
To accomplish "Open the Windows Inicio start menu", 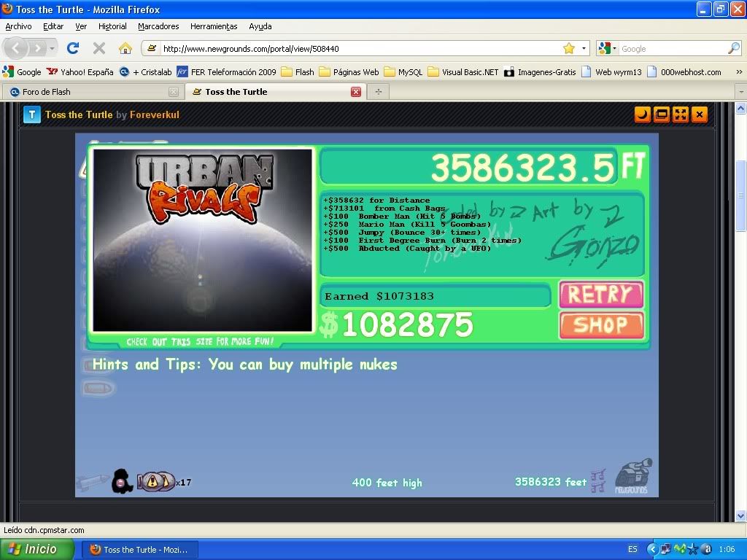I will pyautogui.click(x=36, y=549).
